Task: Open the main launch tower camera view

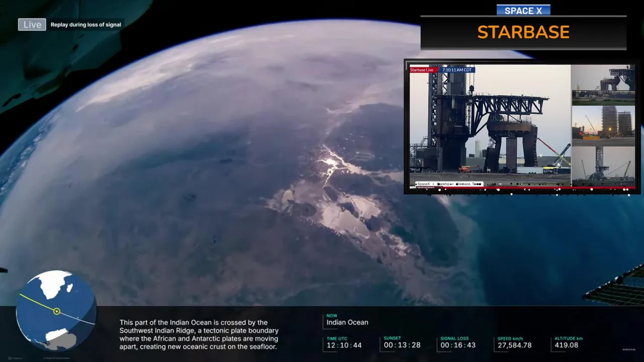Action: coord(490,126)
